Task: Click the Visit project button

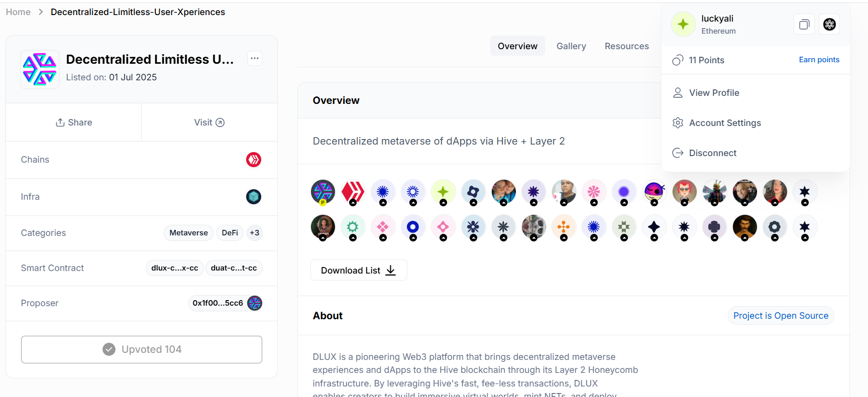Action: click(x=209, y=122)
